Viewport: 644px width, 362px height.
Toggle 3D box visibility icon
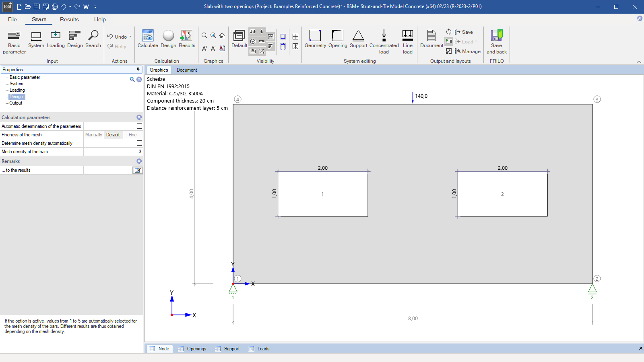coord(253,41)
